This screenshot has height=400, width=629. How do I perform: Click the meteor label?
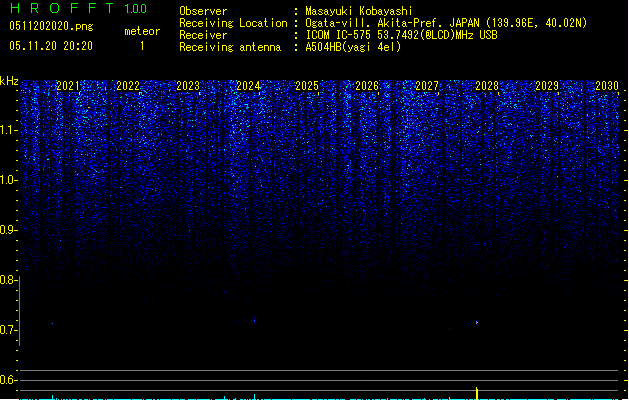click(142, 31)
